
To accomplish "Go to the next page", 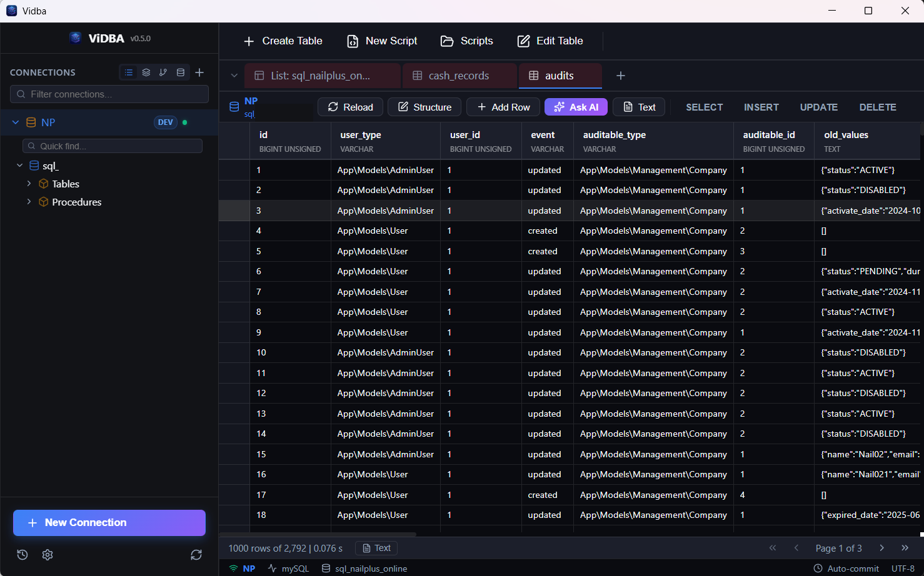I will [882, 548].
